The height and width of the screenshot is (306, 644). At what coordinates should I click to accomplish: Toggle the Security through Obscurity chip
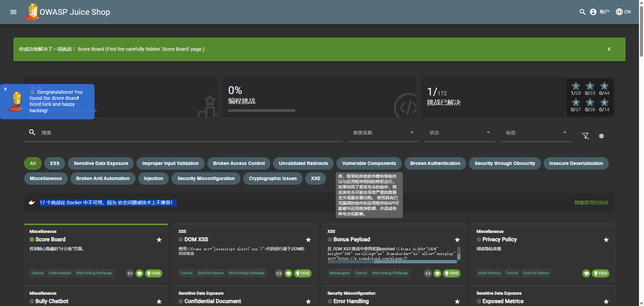(505, 164)
